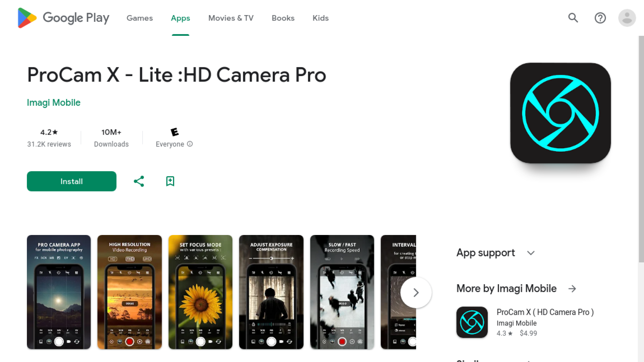
Task: Open More by Imagi Mobile arrow
Action: (x=572, y=289)
